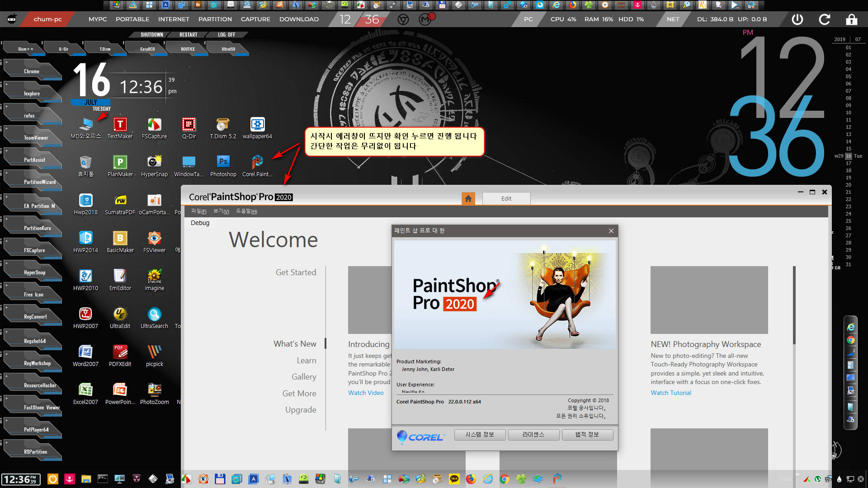Click the LOG OFF button
868x488 pixels.
226,35
